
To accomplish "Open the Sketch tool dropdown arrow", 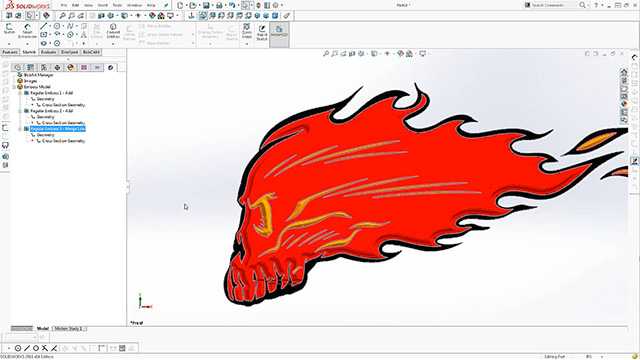I will pyautogui.click(x=9, y=43).
